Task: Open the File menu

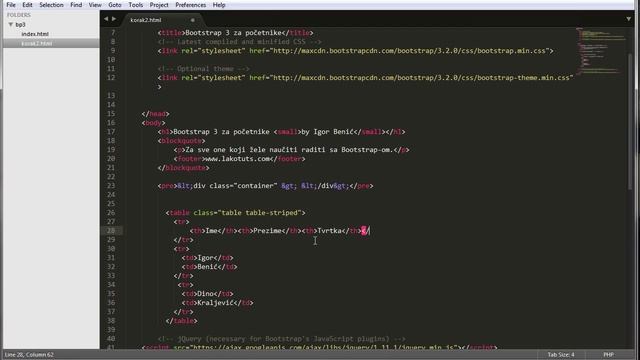Action: point(11,5)
